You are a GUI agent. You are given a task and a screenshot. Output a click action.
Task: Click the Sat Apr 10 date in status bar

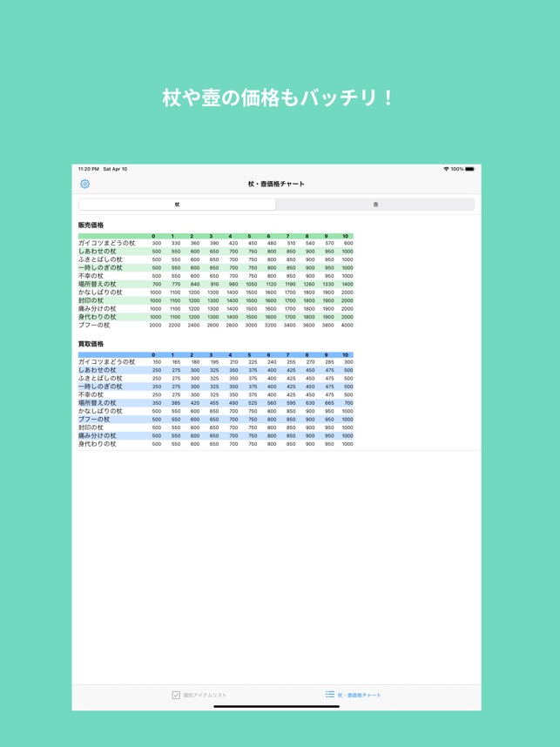(x=115, y=169)
